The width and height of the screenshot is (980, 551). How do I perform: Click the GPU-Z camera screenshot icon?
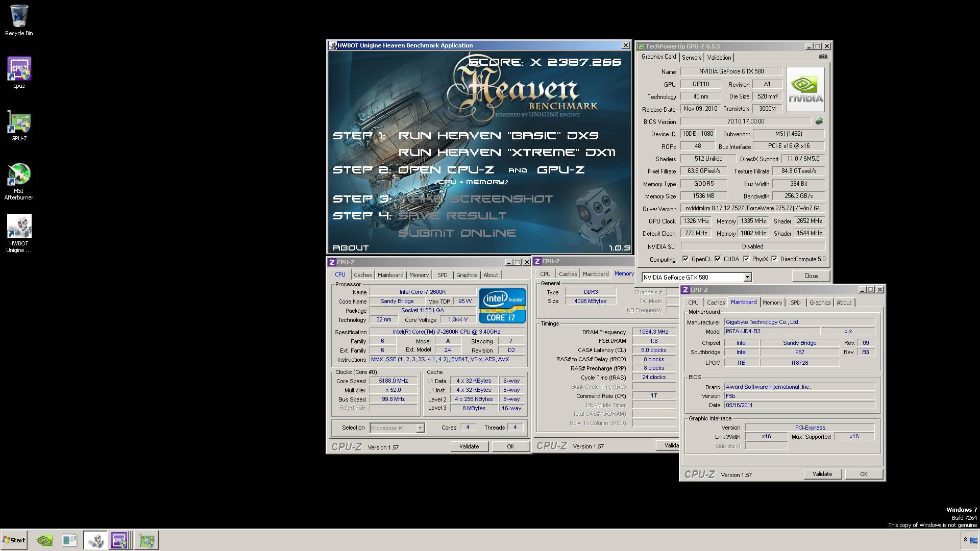[823, 57]
